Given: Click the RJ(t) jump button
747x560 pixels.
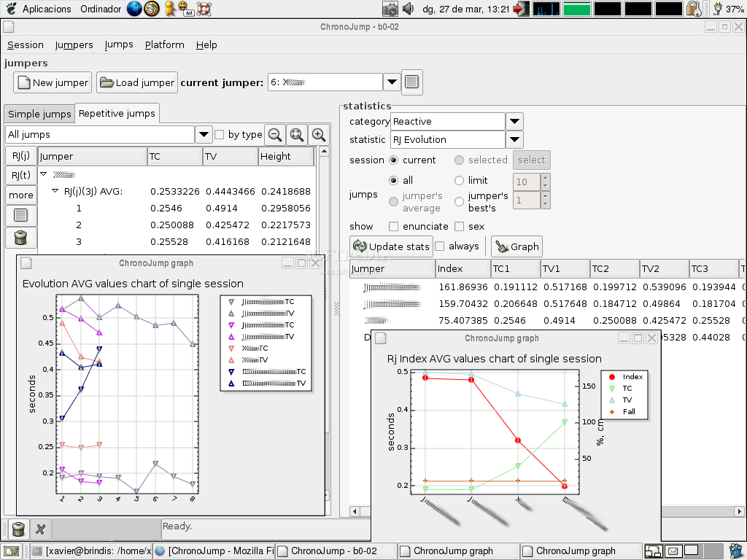Looking at the screenshot, I should (x=21, y=175).
